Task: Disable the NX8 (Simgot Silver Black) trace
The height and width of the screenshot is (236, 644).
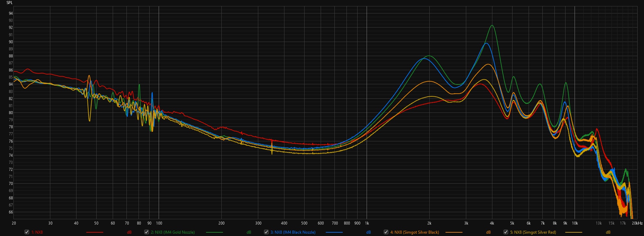Action: (x=386, y=232)
